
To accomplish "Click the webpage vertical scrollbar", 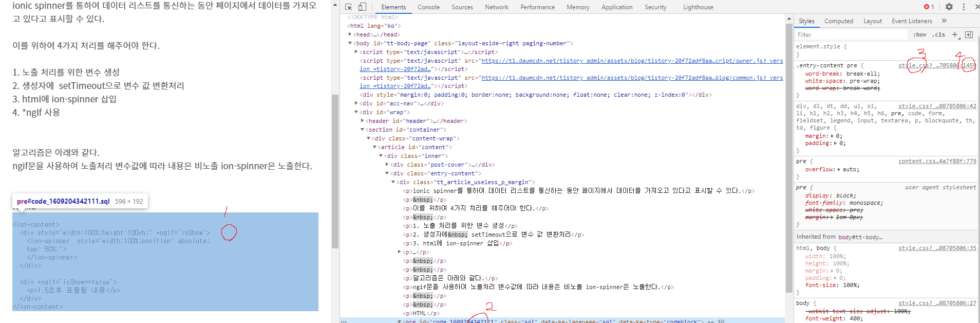I will click(335, 171).
